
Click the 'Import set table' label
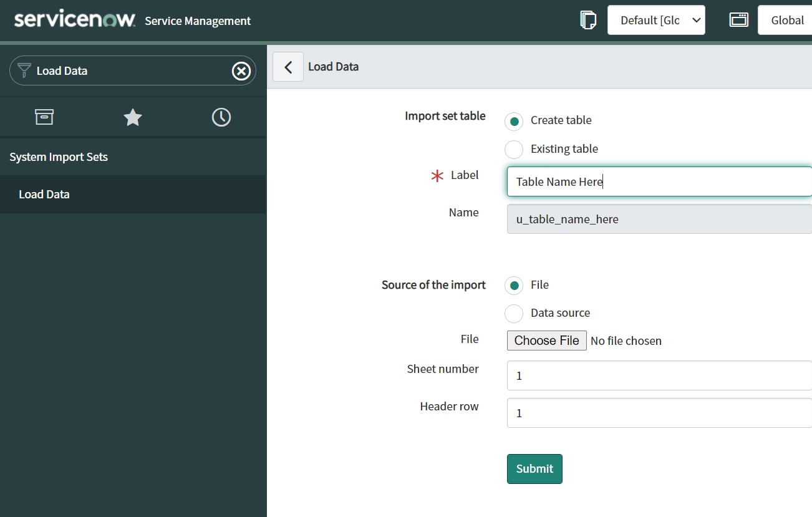[x=445, y=116]
